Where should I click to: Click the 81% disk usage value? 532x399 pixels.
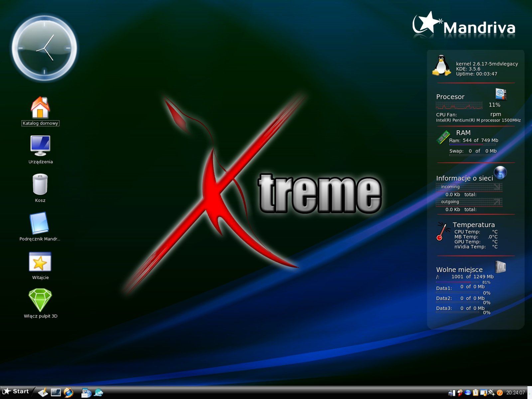pyautogui.click(x=486, y=282)
